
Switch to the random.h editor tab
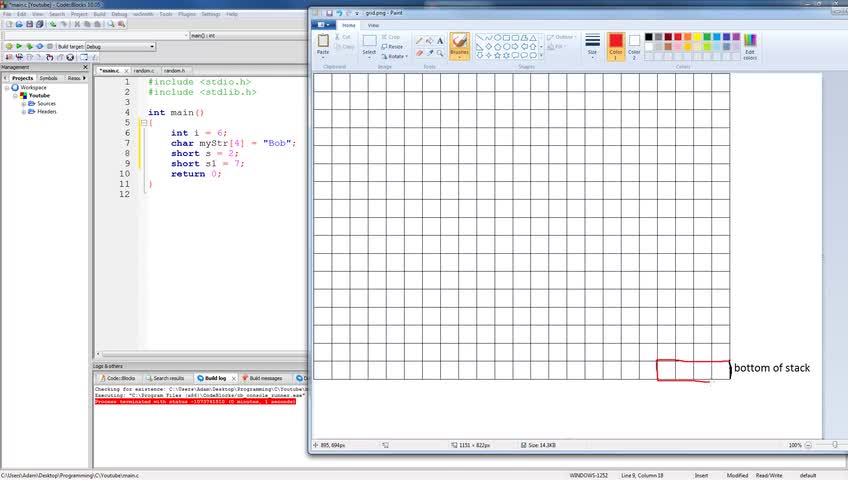coord(174,71)
